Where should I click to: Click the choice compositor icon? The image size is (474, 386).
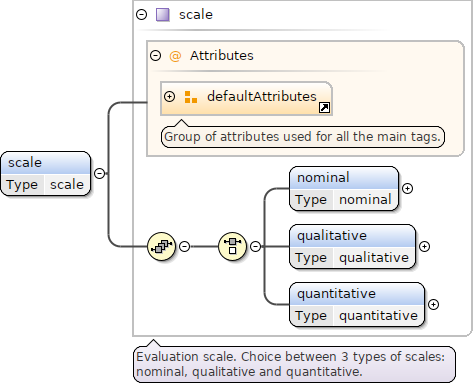[x=232, y=246]
